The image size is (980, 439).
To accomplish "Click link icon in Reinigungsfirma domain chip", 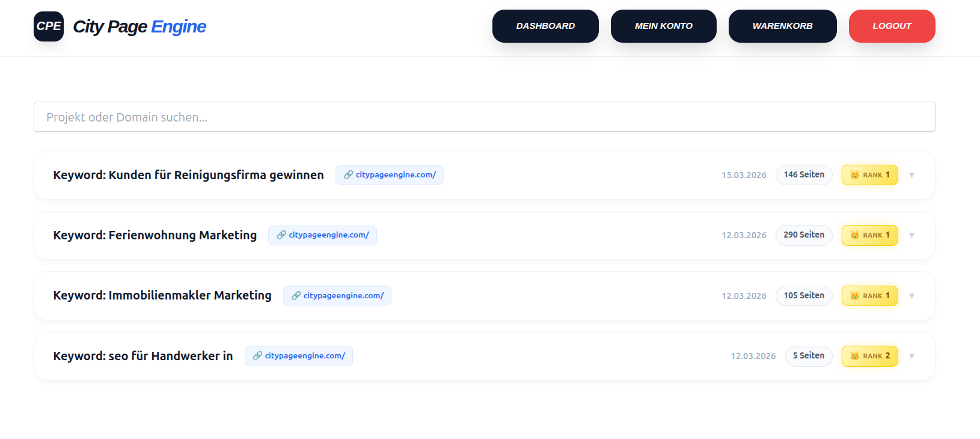I will (x=348, y=175).
